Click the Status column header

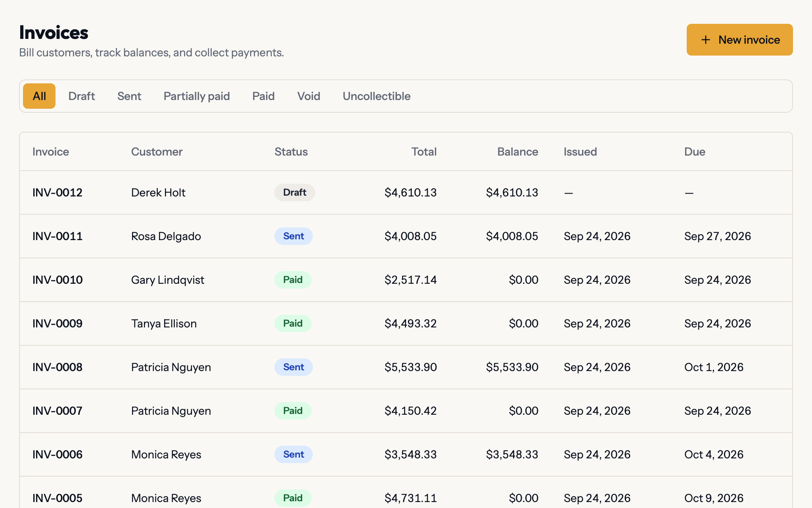(x=291, y=152)
